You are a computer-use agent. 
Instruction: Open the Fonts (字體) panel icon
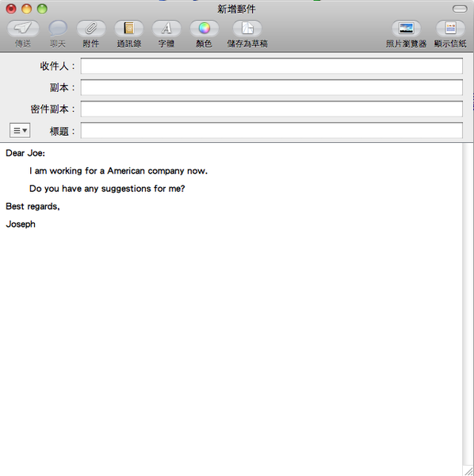click(x=166, y=29)
